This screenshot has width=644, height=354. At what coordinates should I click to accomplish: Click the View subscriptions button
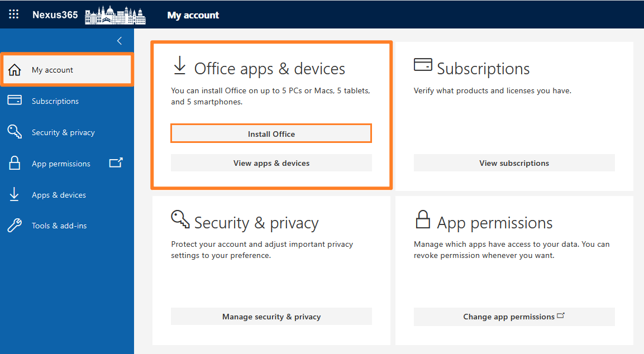(514, 163)
